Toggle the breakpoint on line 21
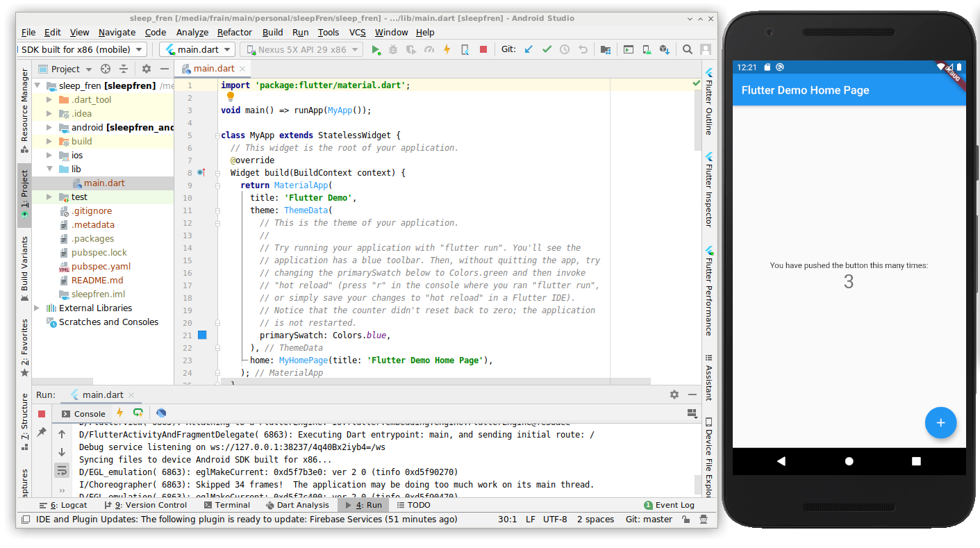Image resolution: width=980 pixels, height=548 pixels. pos(201,335)
